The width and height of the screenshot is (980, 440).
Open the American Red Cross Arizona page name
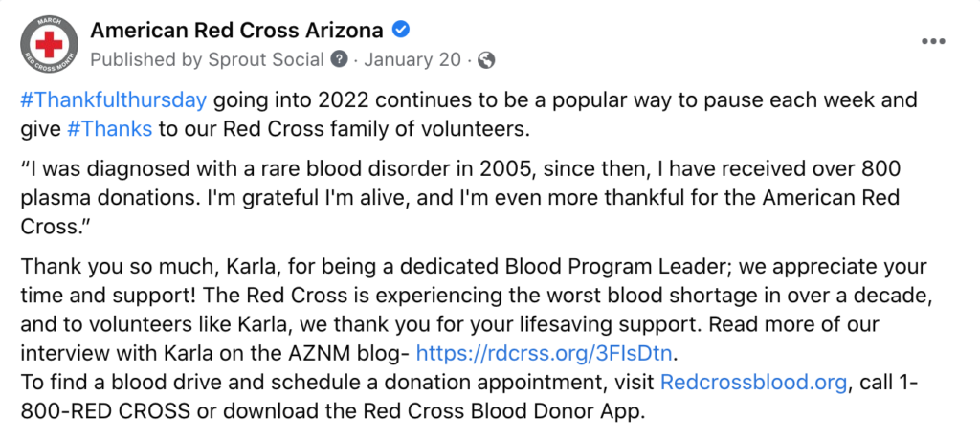pyautogui.click(x=237, y=30)
